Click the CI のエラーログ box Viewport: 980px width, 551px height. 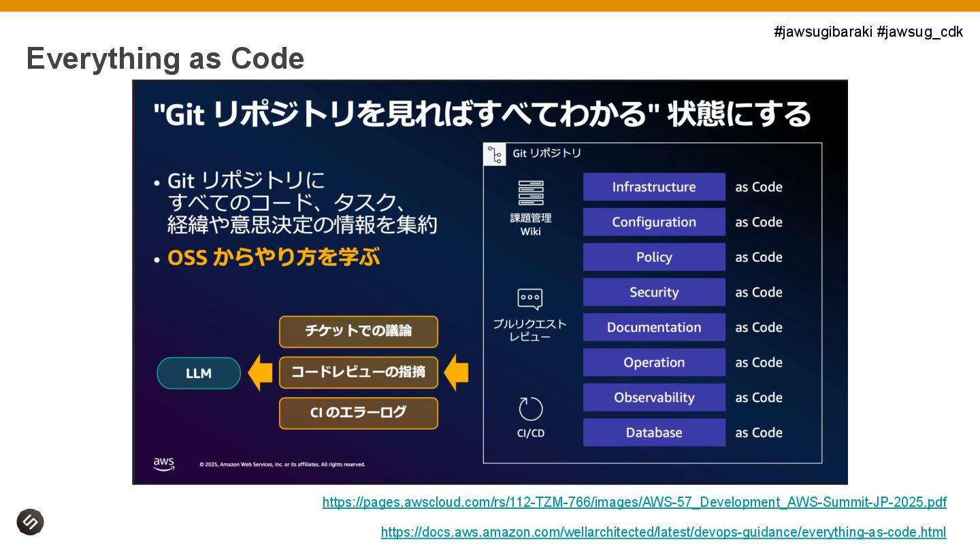click(x=359, y=413)
